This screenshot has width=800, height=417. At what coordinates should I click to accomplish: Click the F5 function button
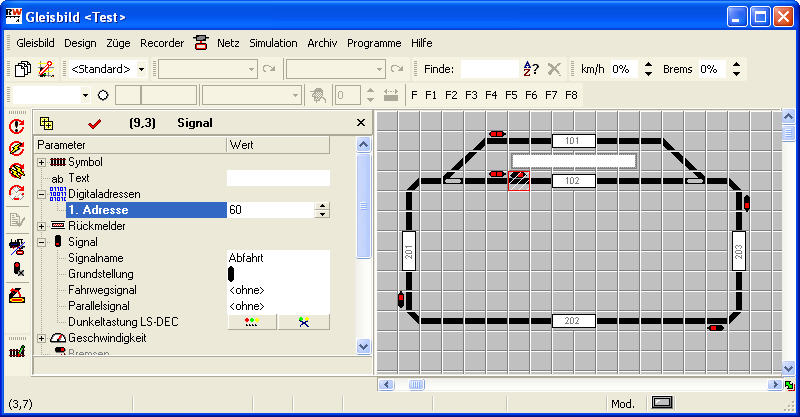511,95
